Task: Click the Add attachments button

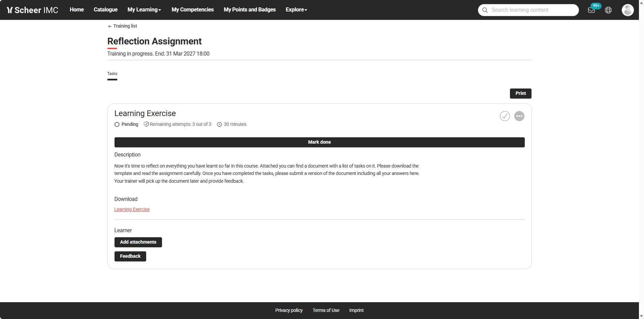Action: 138,242
